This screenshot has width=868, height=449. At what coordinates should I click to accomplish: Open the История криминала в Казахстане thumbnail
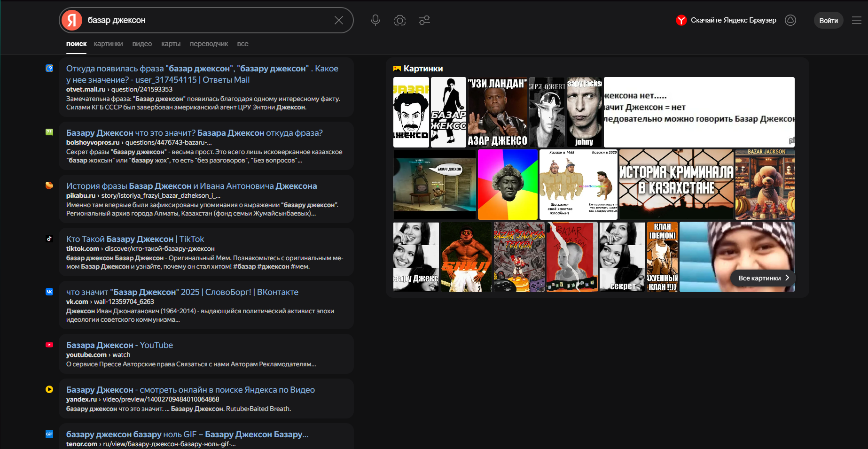[x=676, y=185]
